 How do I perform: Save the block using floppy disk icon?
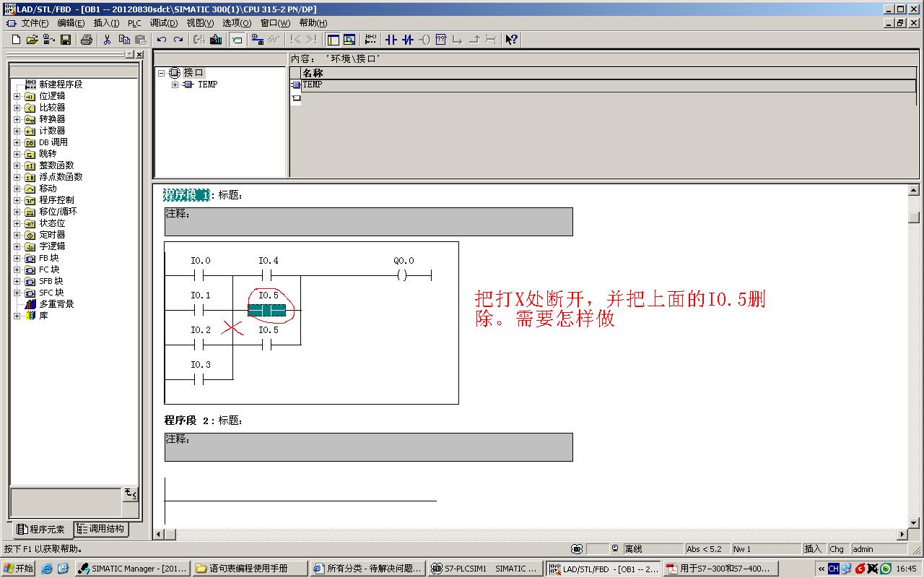tap(66, 40)
